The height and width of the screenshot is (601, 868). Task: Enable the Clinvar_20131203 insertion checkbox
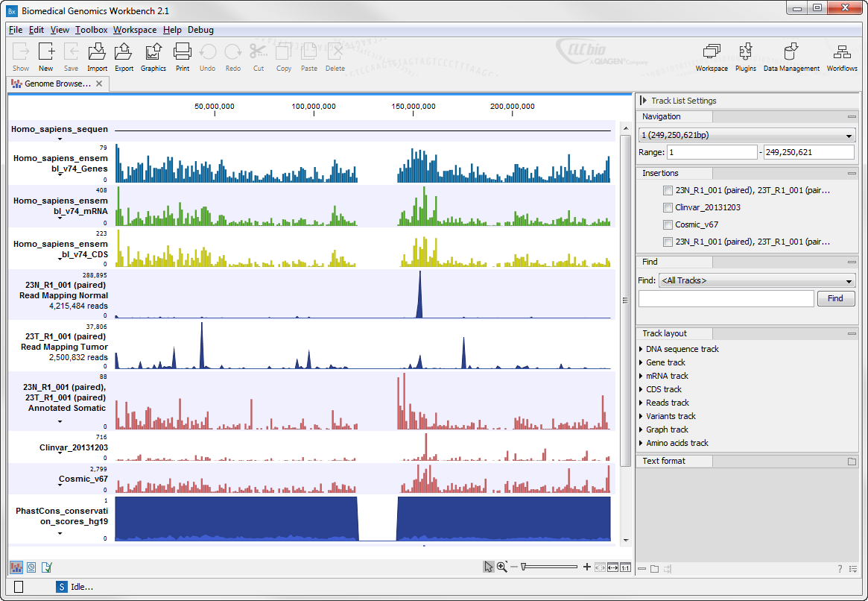click(x=668, y=207)
